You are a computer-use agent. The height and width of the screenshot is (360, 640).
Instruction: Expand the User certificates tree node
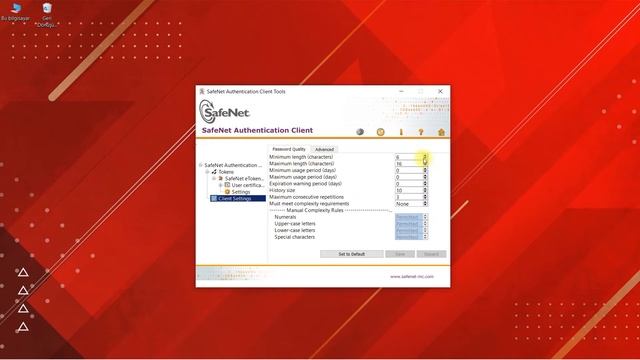220,185
